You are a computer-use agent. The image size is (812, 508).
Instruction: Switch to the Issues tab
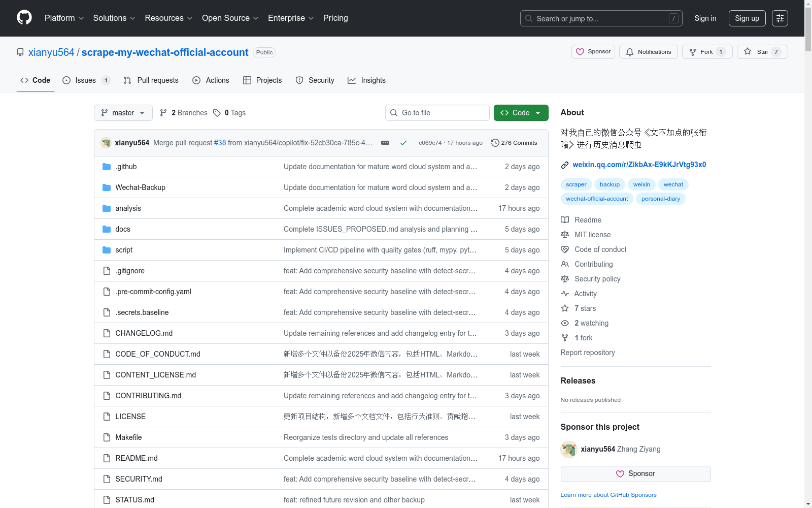[x=86, y=80]
